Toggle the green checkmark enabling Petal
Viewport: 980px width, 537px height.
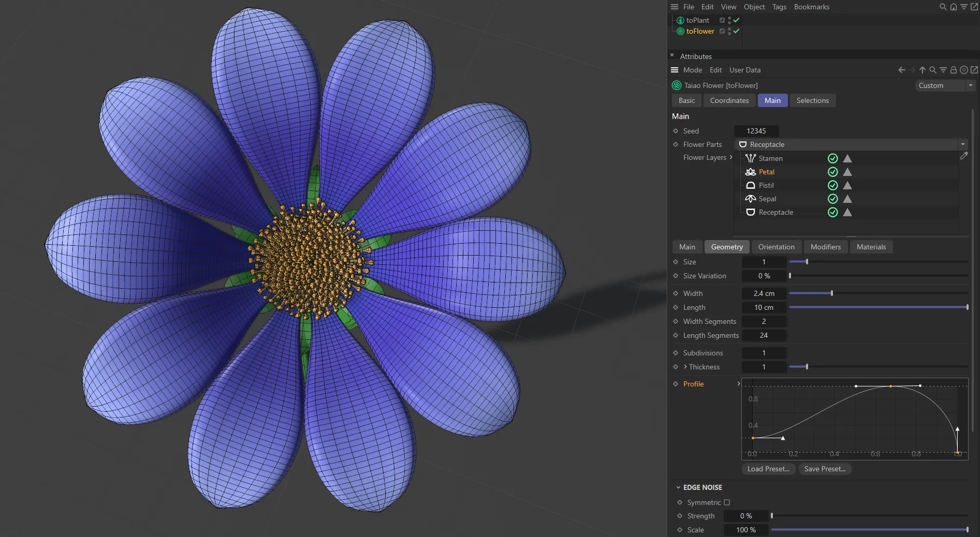pos(832,172)
